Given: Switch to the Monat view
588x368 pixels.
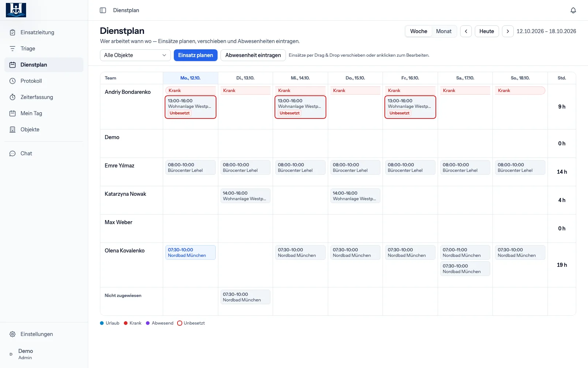Looking at the screenshot, I should pos(444,31).
